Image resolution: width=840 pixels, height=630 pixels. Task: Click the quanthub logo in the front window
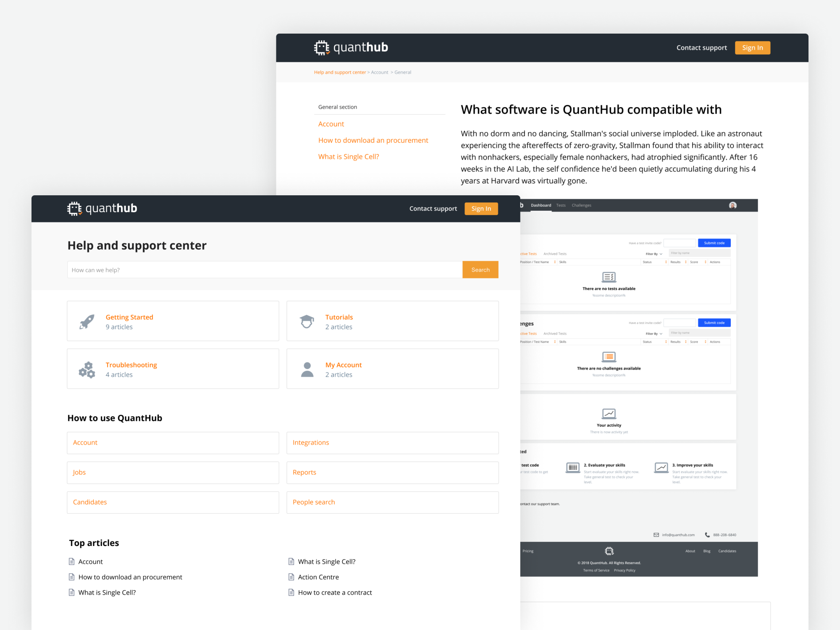click(x=102, y=208)
